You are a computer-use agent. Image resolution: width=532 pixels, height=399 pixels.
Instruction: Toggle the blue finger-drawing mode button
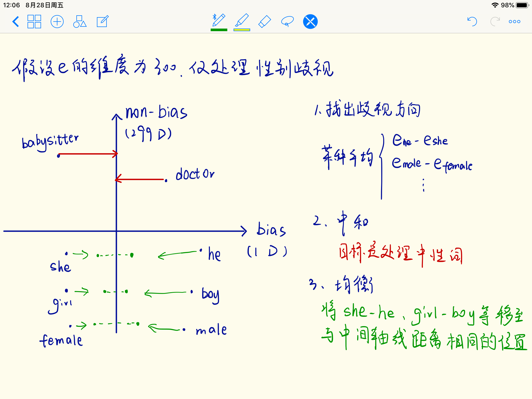coord(310,22)
